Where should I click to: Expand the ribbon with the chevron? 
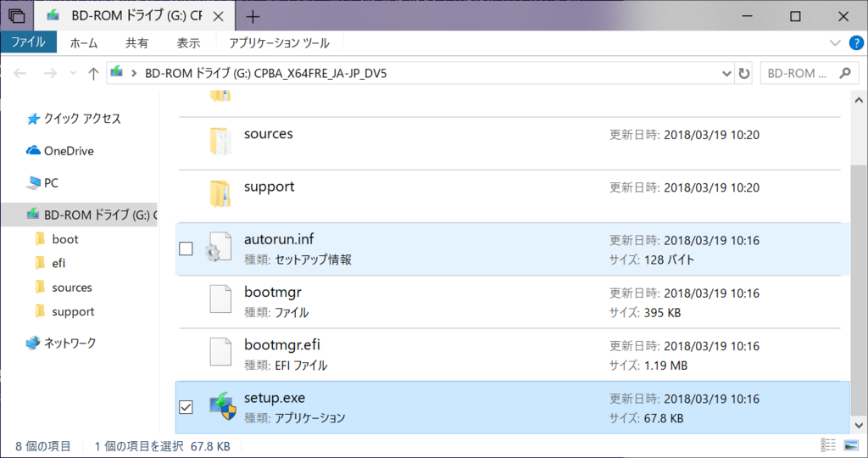click(x=835, y=42)
